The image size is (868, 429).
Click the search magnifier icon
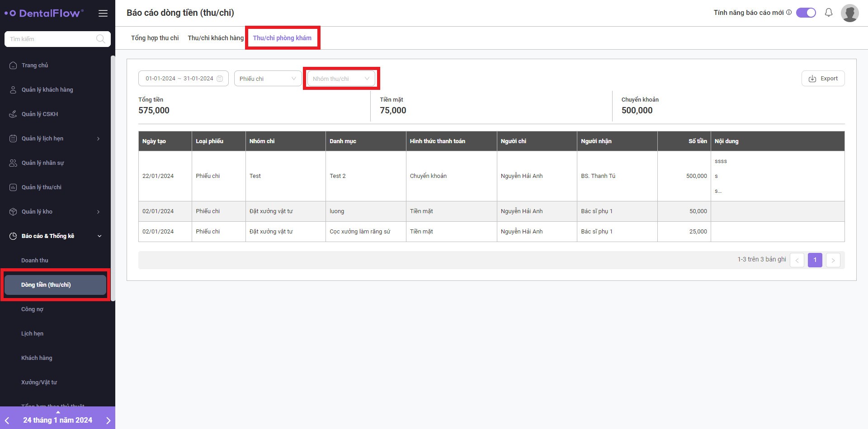[101, 39]
